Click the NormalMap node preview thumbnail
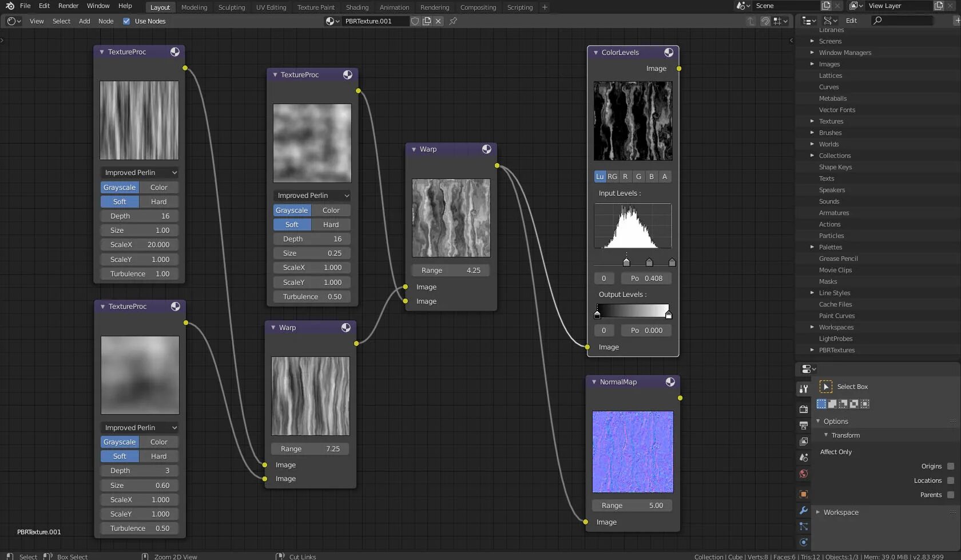 633,452
